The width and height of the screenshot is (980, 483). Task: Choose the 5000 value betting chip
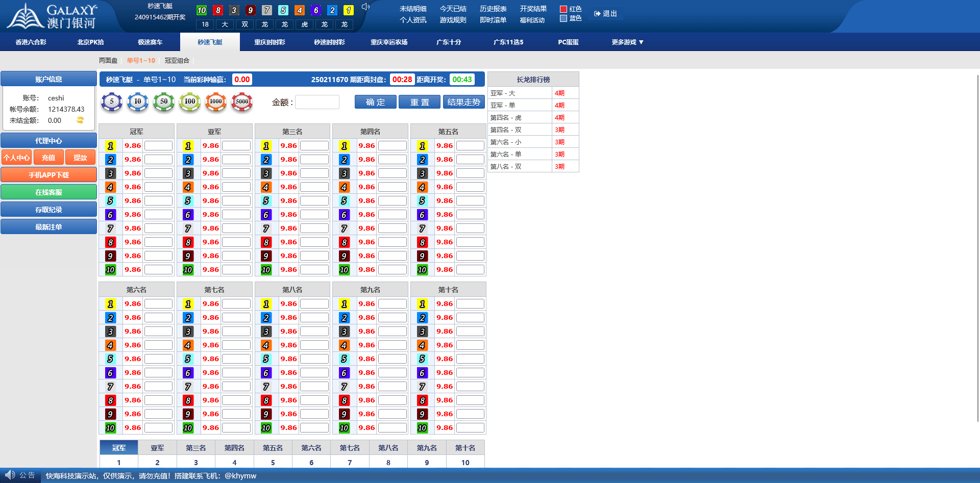242,101
